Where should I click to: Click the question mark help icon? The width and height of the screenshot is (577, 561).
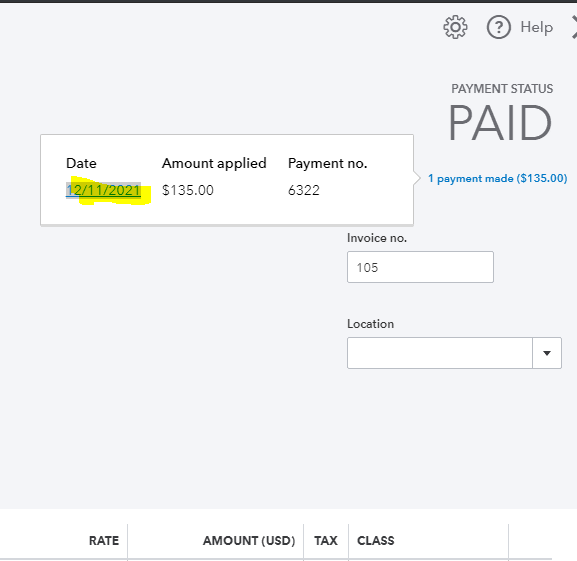click(x=499, y=27)
